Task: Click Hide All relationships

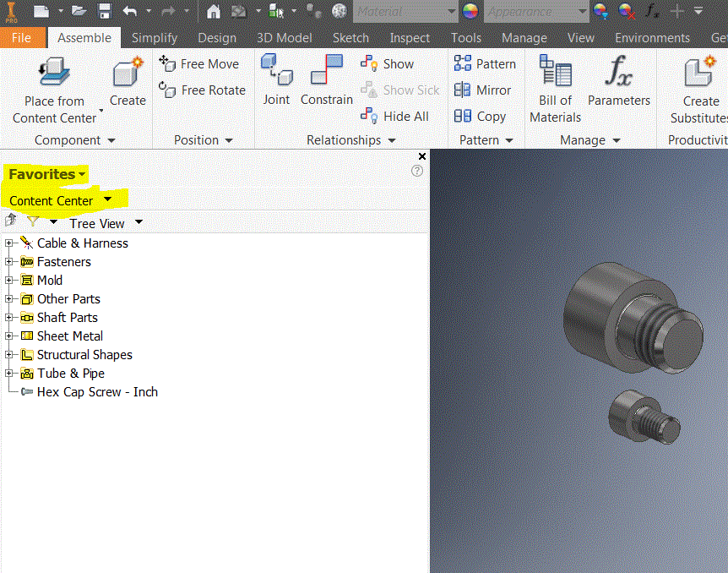Action: point(394,116)
